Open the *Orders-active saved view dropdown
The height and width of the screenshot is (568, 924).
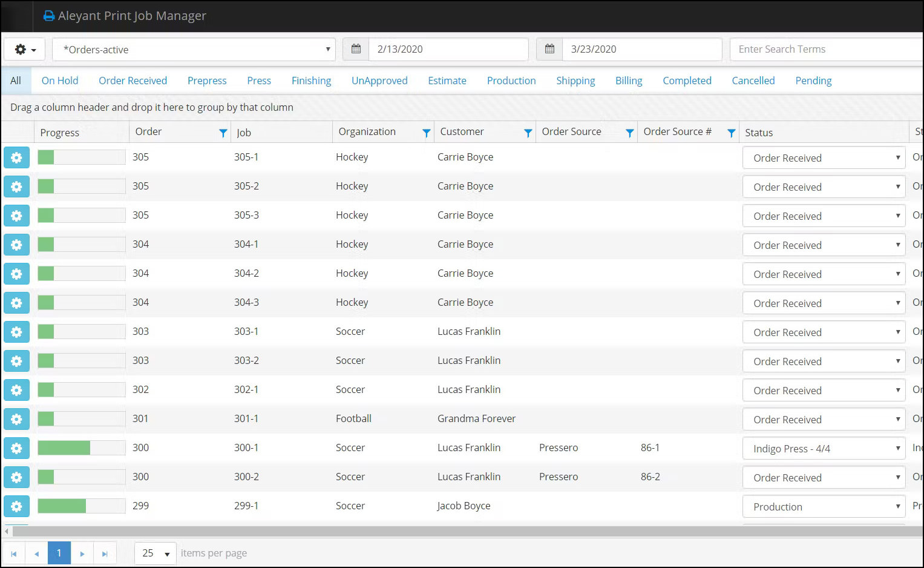[x=194, y=49]
